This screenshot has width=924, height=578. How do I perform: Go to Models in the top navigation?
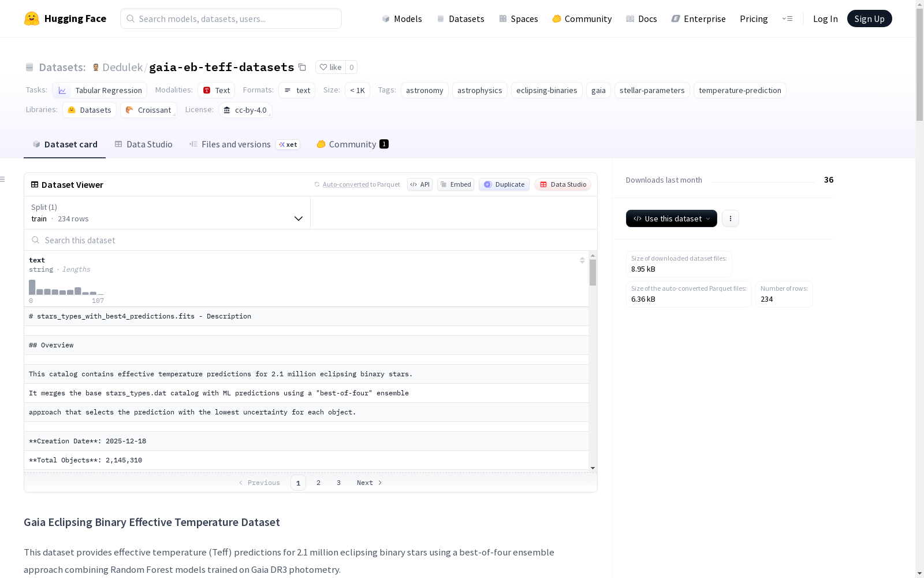point(402,18)
